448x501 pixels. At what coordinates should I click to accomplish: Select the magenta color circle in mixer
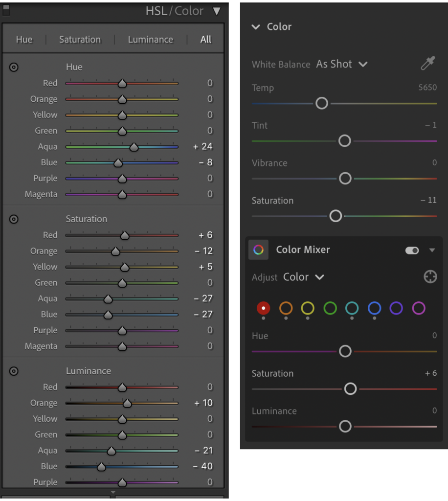click(419, 308)
